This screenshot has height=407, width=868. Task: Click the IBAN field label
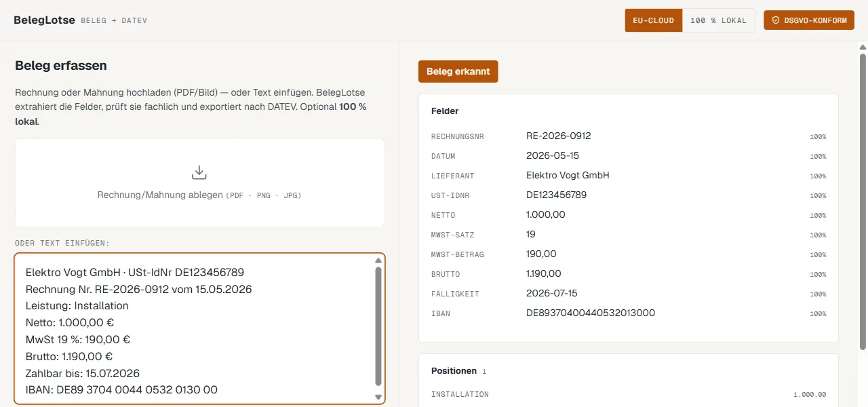pos(441,313)
